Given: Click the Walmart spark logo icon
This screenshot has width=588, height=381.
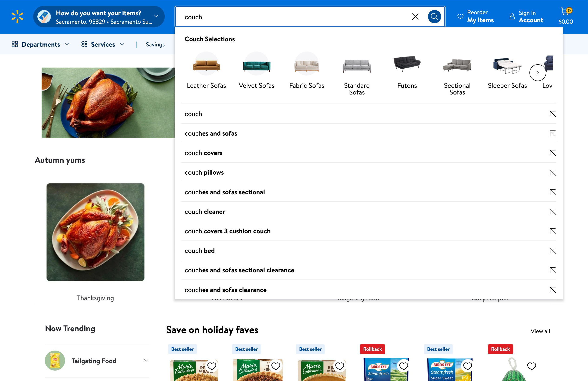Looking at the screenshot, I should pos(17,17).
